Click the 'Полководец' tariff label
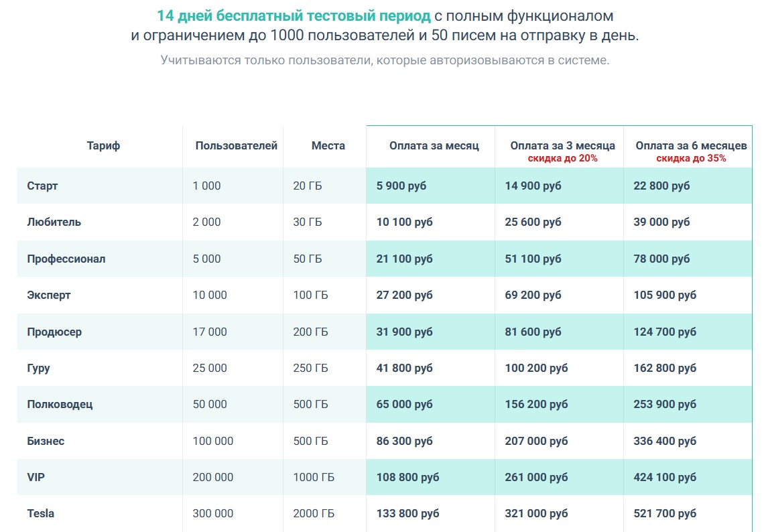Viewport: 764px width, 532px height. pos(60,404)
